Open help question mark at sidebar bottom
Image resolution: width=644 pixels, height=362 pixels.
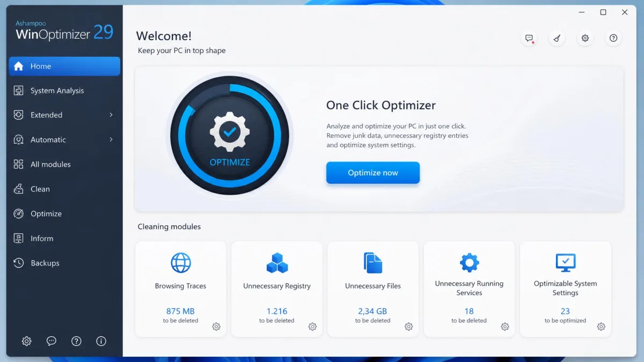(76, 341)
